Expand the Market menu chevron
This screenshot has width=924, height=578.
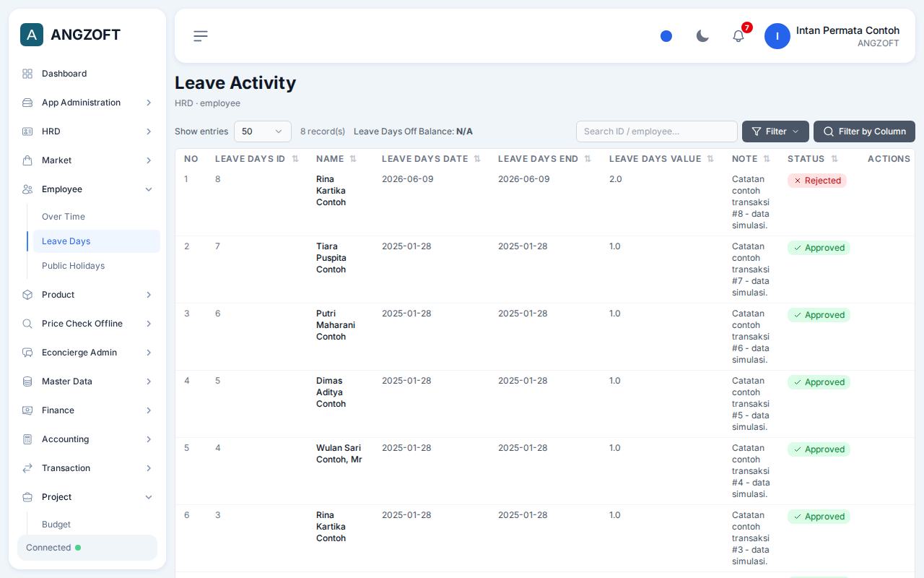point(149,160)
